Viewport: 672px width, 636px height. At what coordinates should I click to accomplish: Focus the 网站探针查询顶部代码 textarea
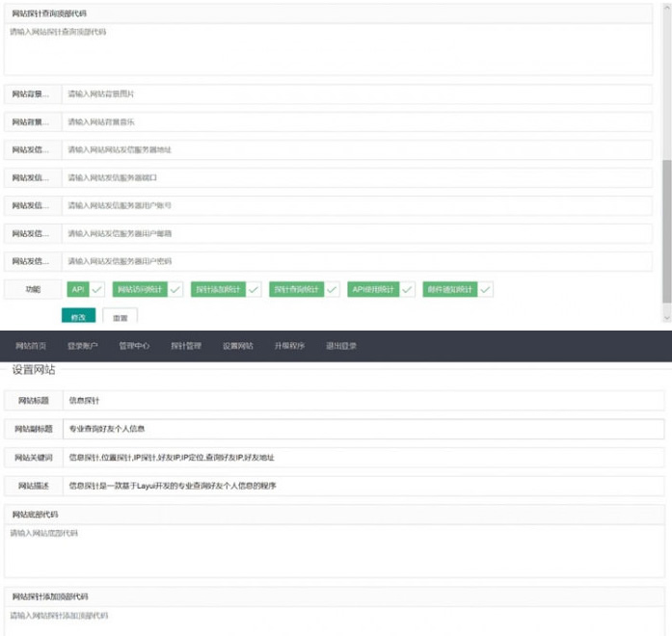pyautogui.click(x=328, y=49)
